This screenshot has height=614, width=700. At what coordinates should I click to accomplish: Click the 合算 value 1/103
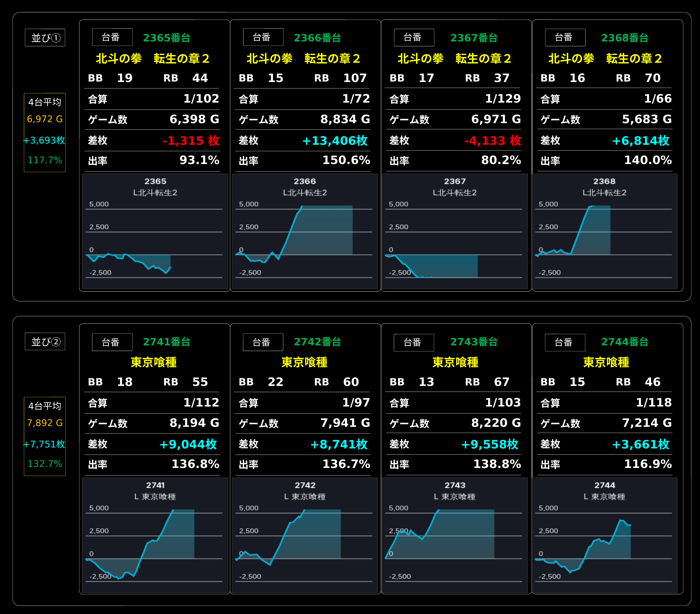click(x=503, y=402)
